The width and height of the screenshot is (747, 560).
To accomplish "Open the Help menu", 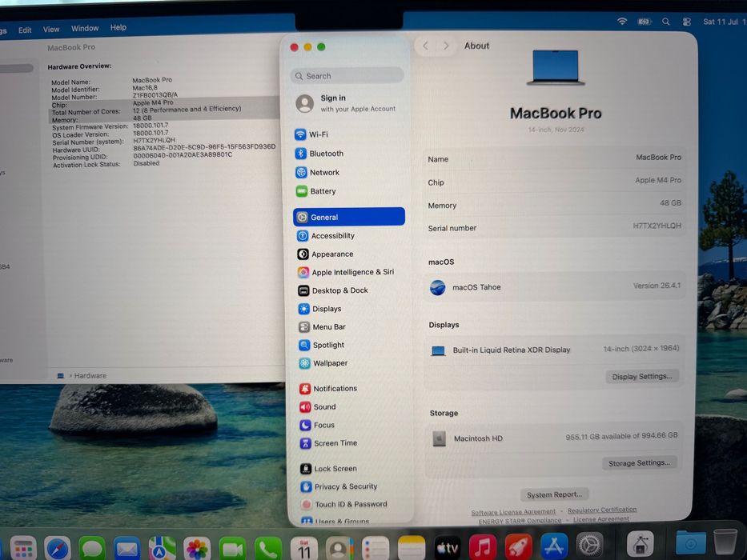I will (x=118, y=28).
